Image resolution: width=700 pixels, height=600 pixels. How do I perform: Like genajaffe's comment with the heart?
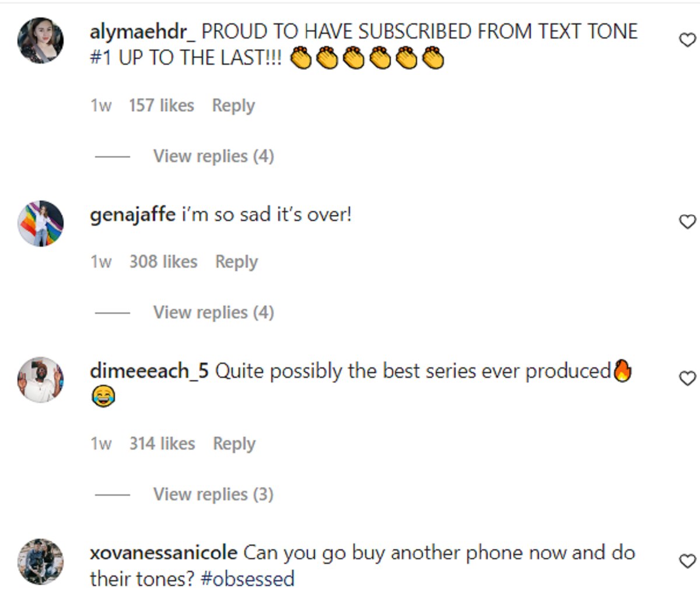pos(688,222)
